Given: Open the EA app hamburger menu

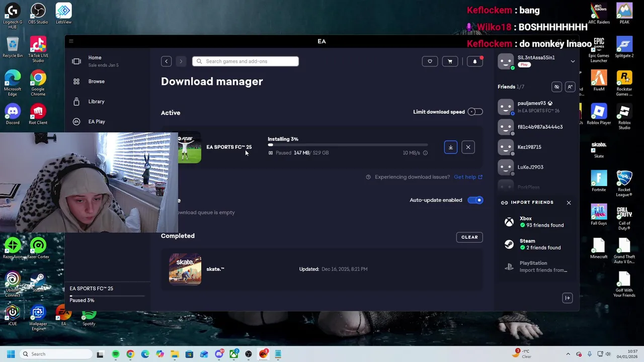Looking at the screenshot, I should coord(71,41).
